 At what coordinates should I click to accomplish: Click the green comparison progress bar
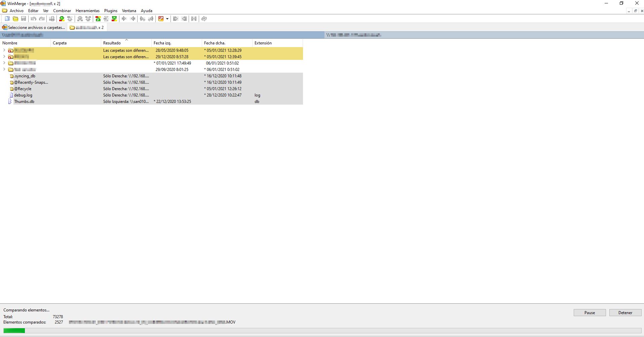13,331
